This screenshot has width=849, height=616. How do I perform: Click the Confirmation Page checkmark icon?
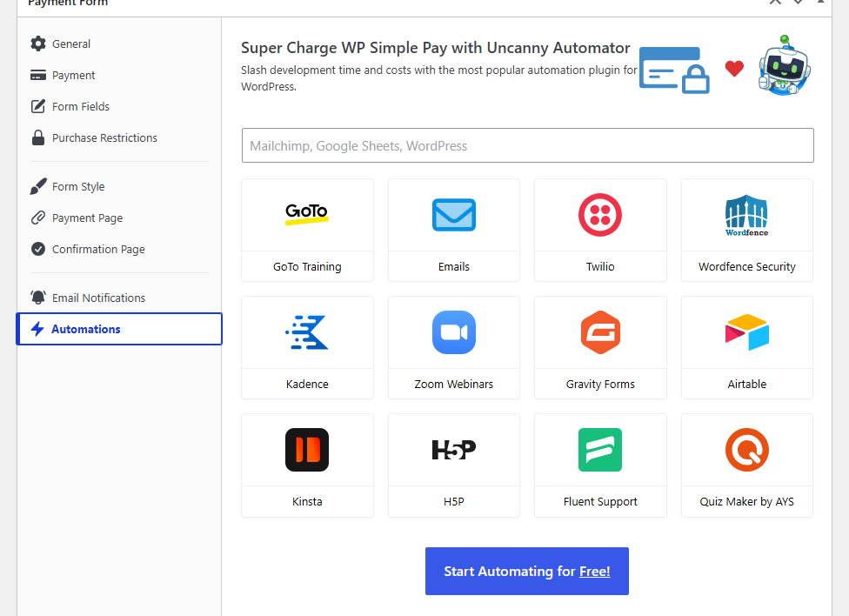point(38,249)
